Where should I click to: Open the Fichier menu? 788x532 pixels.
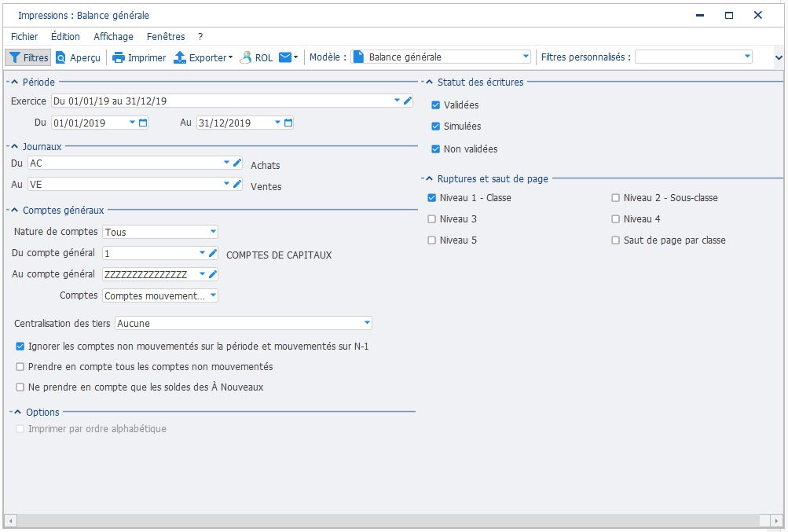24,36
